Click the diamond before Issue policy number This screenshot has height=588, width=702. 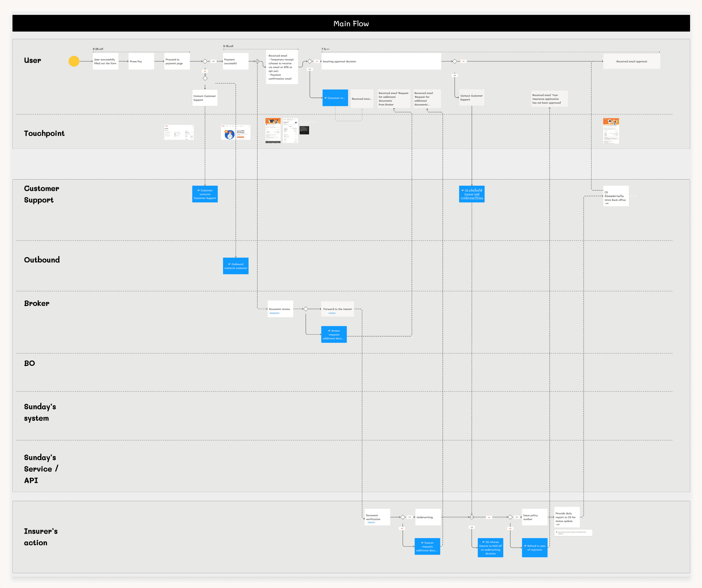click(510, 517)
